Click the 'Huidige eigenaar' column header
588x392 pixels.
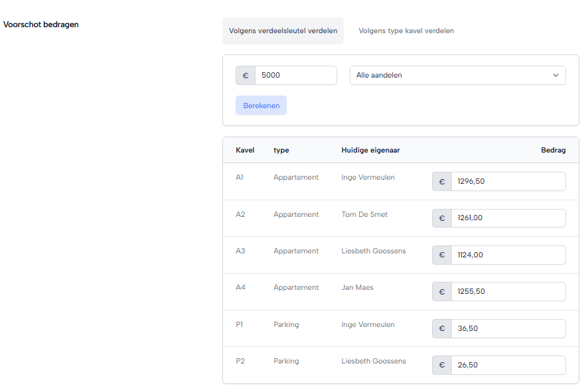(370, 151)
